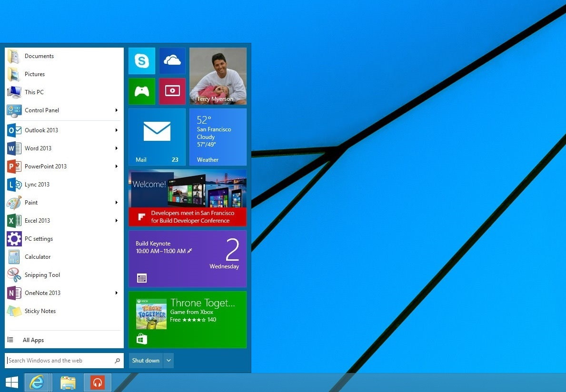Image resolution: width=566 pixels, height=392 pixels.
Task: Select Snipping Tool in the Start menu
Action: [42, 275]
